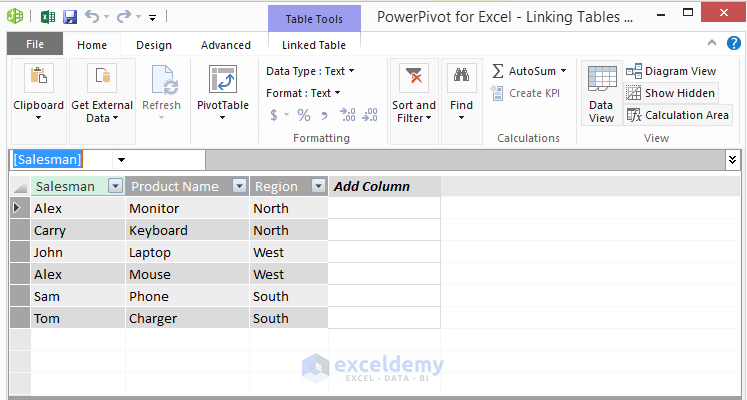Open the Advanced tab
Screen dimensions: 747x400
pyautogui.click(x=225, y=45)
